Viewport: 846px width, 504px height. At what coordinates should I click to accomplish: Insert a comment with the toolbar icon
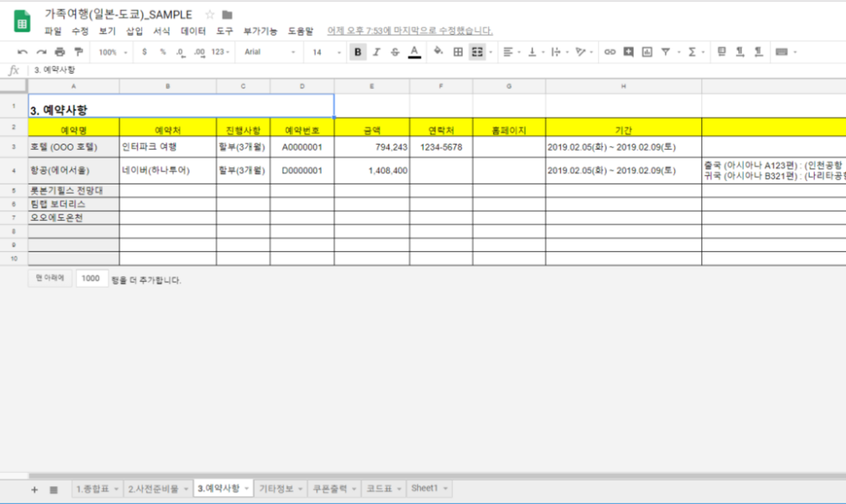pos(628,52)
